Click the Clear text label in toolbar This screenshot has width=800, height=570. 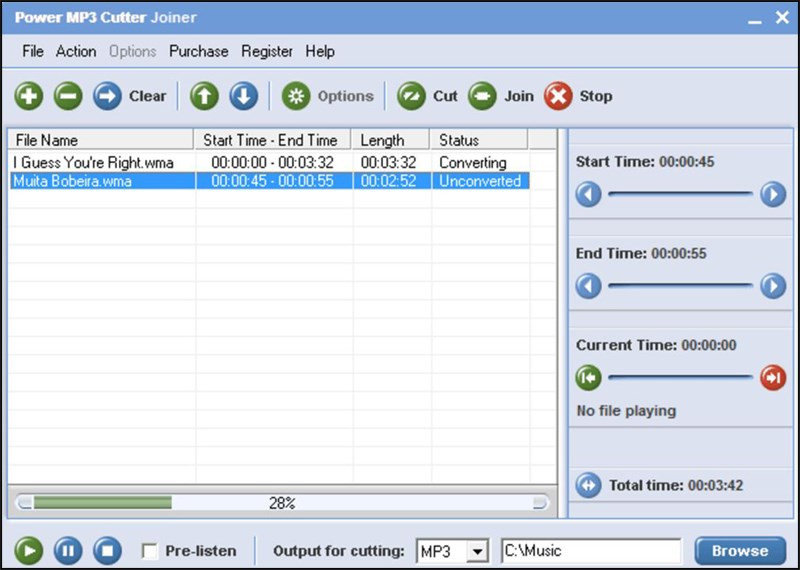coord(147,96)
